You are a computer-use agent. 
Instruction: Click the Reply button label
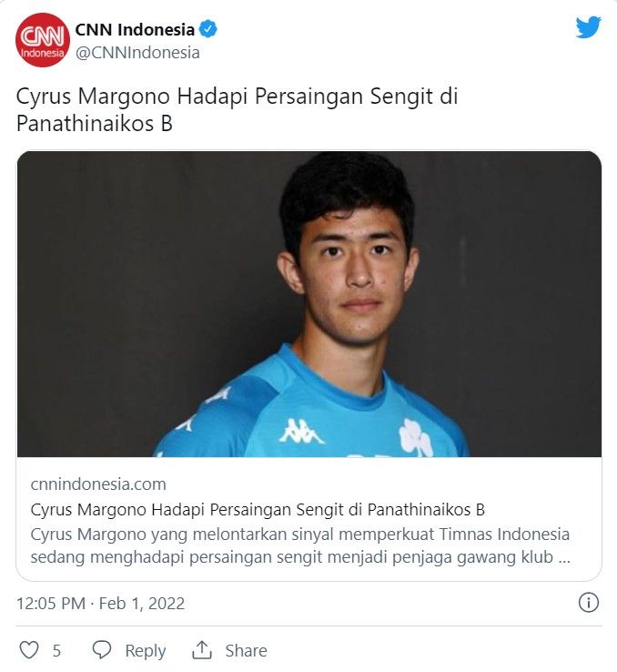pyautogui.click(x=146, y=650)
